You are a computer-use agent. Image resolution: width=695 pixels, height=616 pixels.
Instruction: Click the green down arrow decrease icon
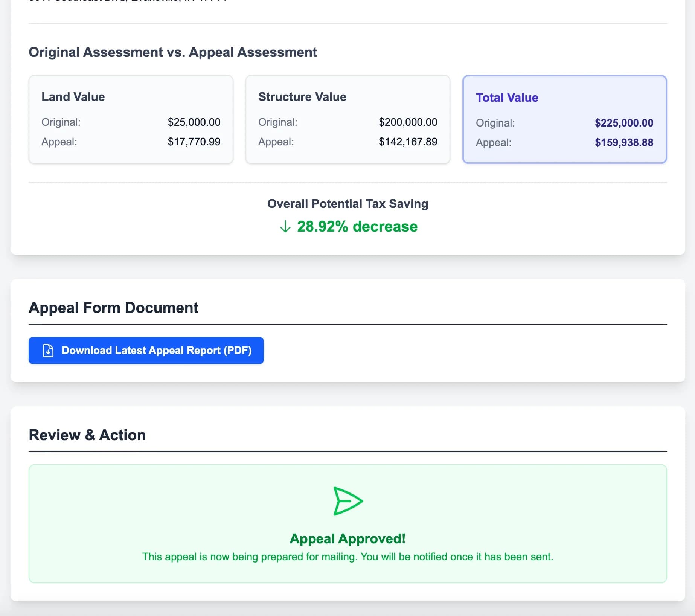click(285, 227)
